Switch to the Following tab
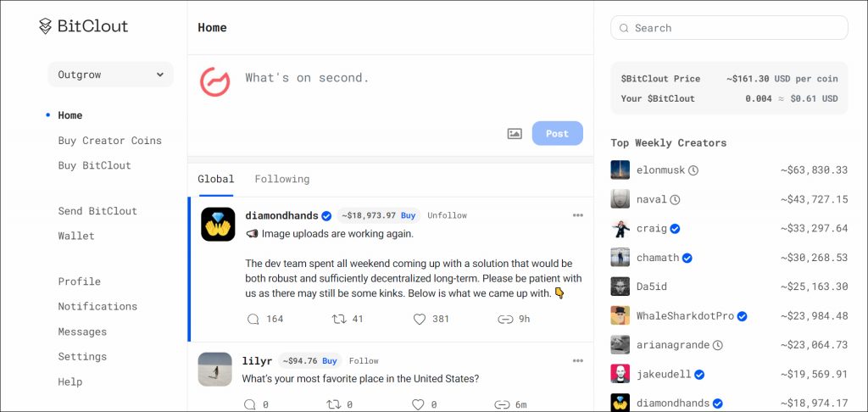This screenshot has width=868, height=412. click(x=282, y=179)
